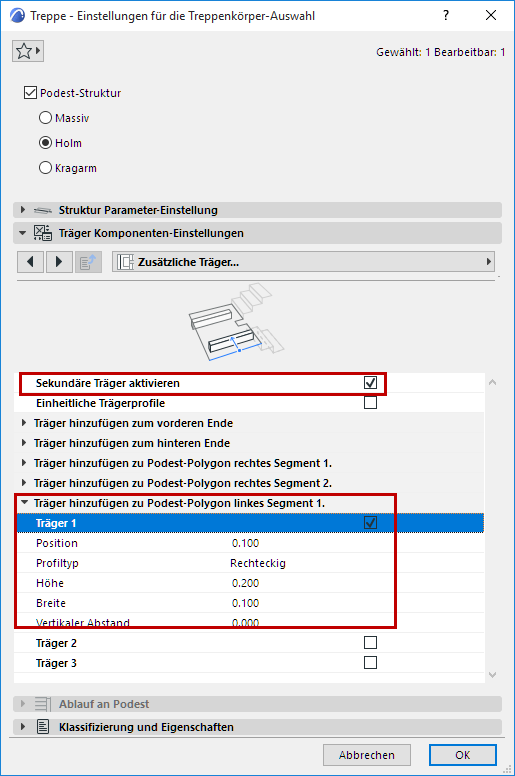Expand Podest-Polygon rechtes Segment 1 group
This screenshot has height=776, width=515.
pyautogui.click(x=24, y=463)
